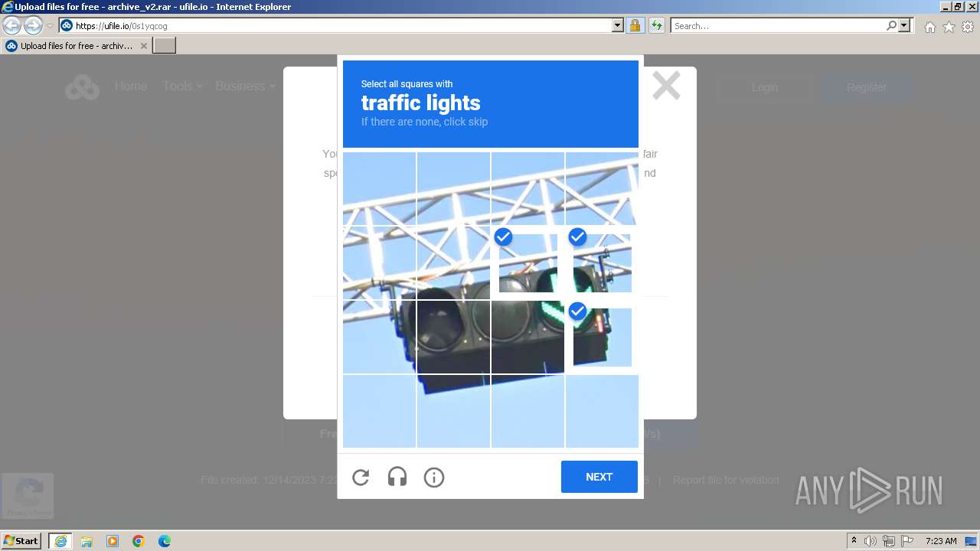Open Favorites star icon

pos(949,27)
